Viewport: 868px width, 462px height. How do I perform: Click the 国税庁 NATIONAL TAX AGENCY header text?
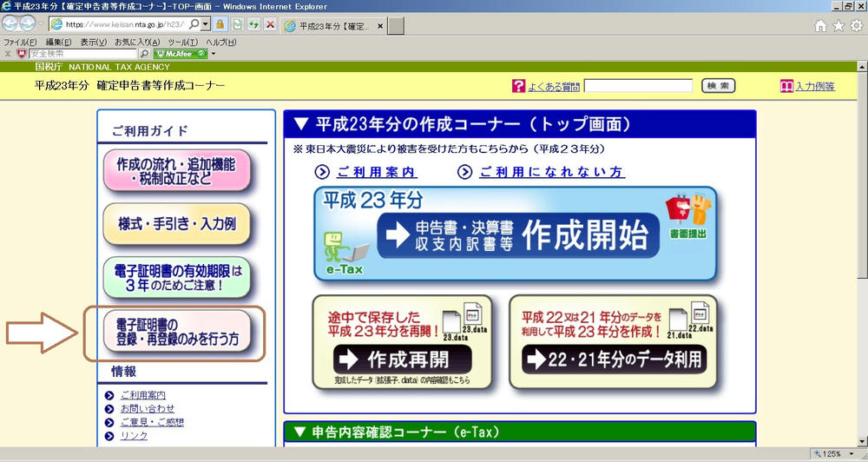click(x=102, y=67)
